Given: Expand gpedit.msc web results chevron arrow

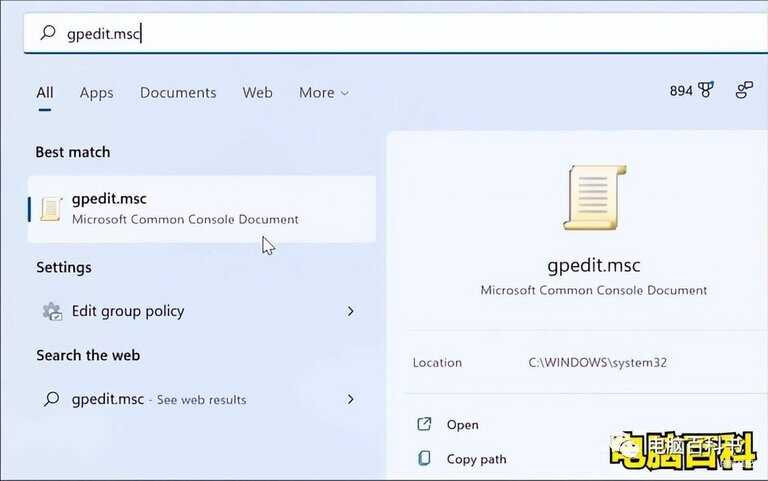Looking at the screenshot, I should click(x=350, y=399).
